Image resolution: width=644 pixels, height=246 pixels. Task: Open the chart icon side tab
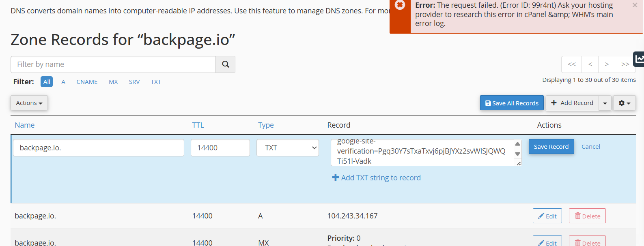coord(639,59)
